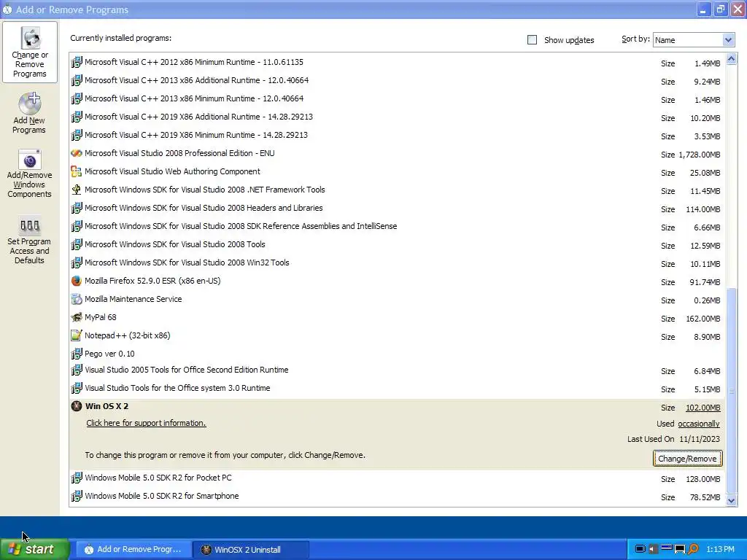
Task: Click the window title bar app icon
Action: click(x=7, y=9)
